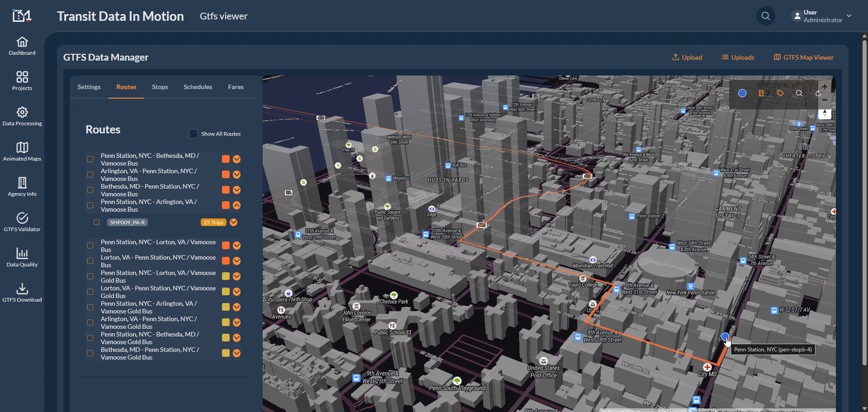Check the SHP009_PA-R shape checkbox

[x=96, y=222]
